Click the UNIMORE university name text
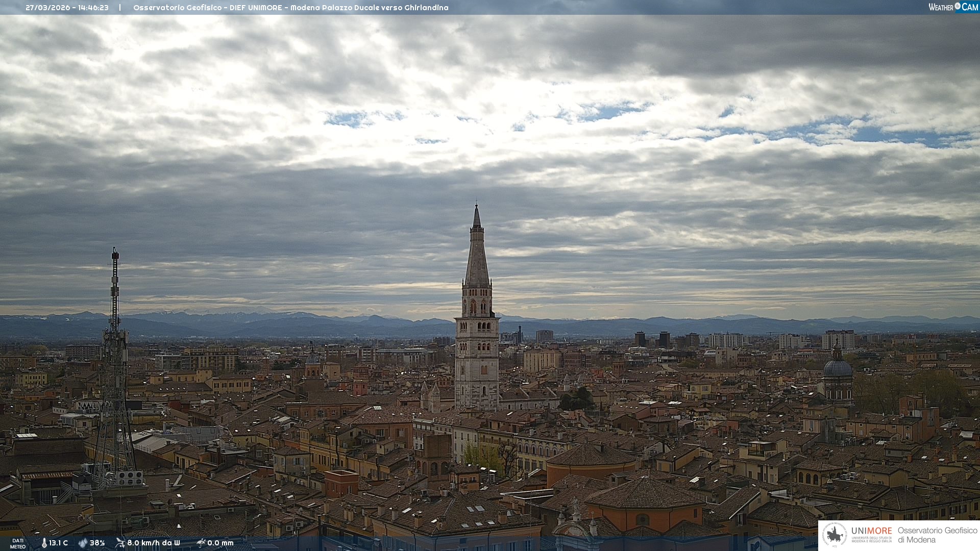 click(871, 531)
